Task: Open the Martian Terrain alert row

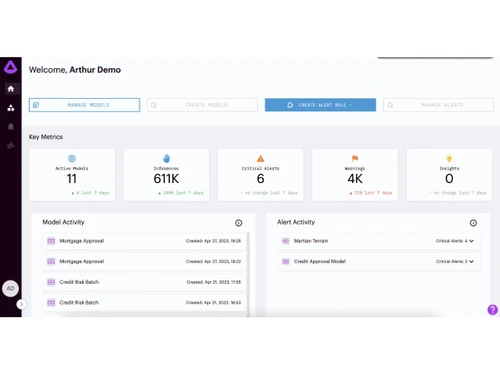Action: (379, 241)
